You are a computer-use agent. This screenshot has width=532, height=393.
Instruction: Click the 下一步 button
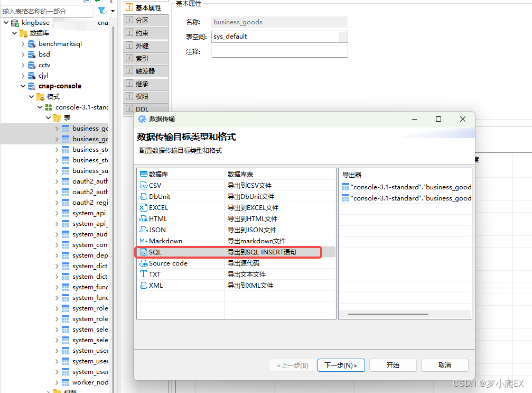(341, 365)
